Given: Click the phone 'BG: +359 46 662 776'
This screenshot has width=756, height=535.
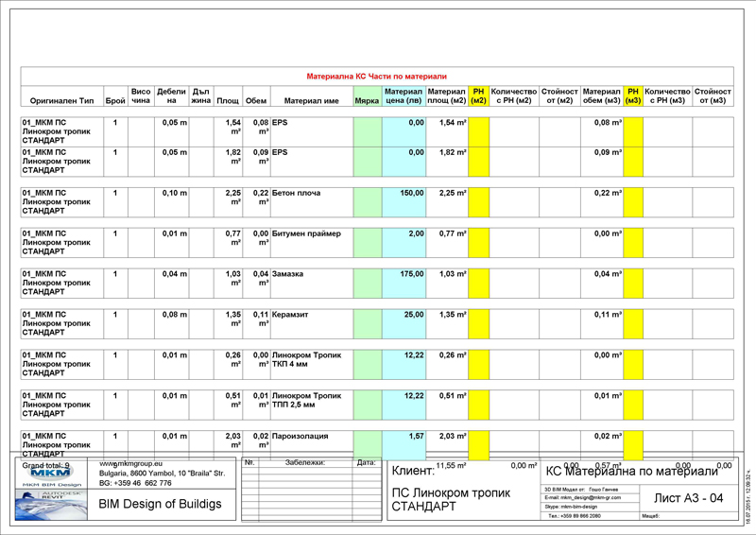Looking at the screenshot, I should tap(135, 483).
